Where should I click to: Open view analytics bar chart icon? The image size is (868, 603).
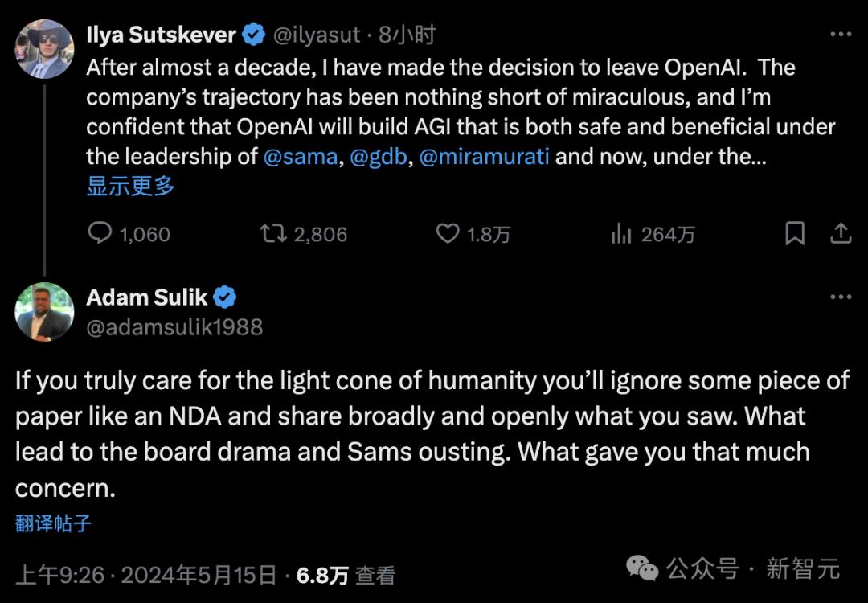coord(621,234)
